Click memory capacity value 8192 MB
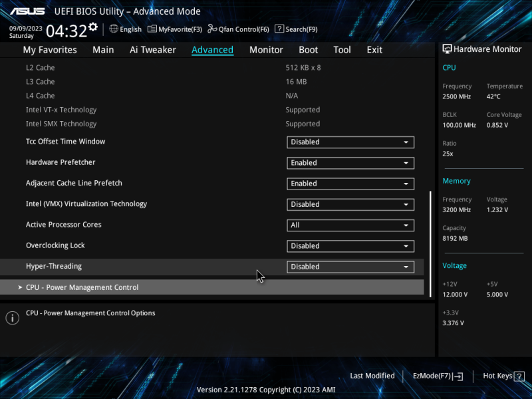This screenshot has height=399, width=532. (455, 239)
